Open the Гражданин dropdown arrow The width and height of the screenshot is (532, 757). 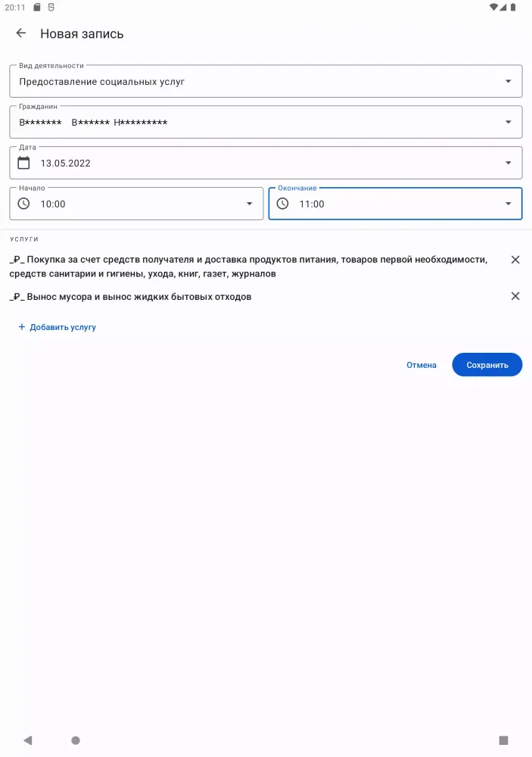click(x=508, y=123)
